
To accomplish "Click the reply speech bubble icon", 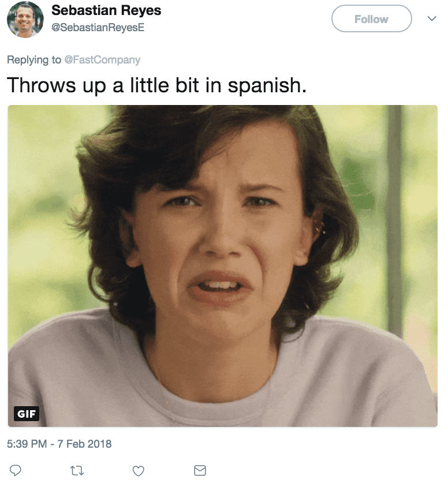I will coord(16,470).
